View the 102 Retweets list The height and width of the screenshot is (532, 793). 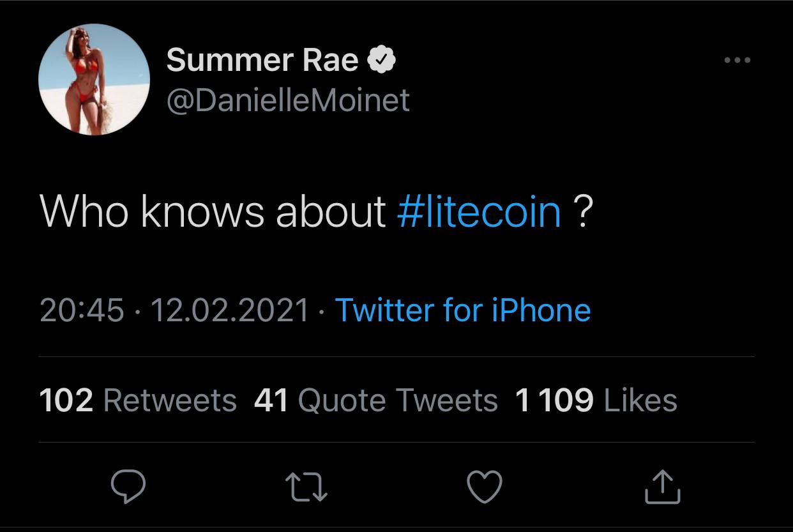pos(137,400)
